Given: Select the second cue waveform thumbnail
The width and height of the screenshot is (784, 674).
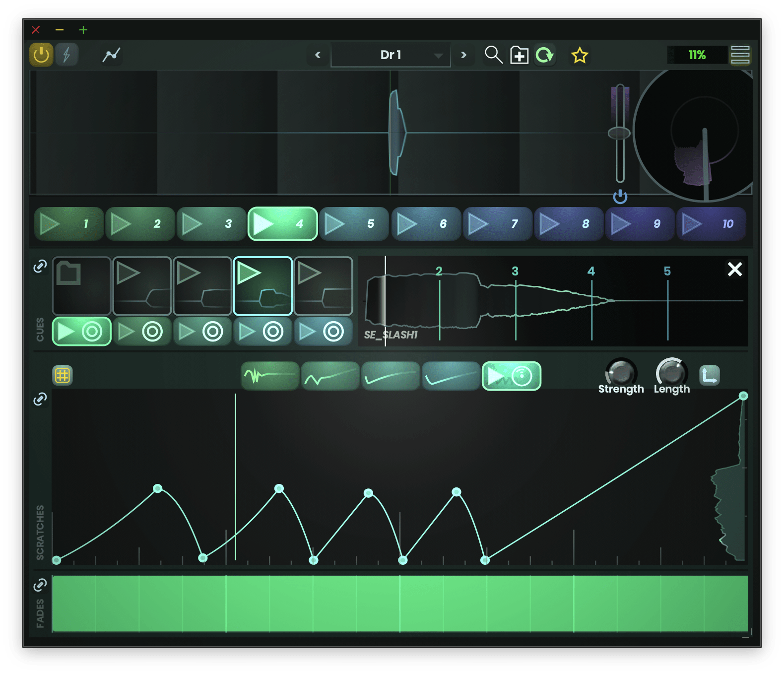Looking at the screenshot, I should [202, 286].
